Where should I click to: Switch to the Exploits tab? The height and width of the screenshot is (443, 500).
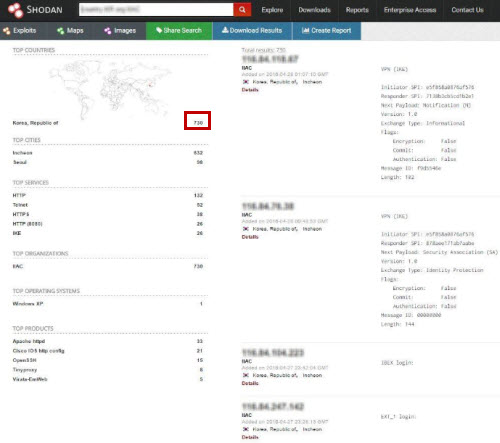pyautogui.click(x=19, y=31)
